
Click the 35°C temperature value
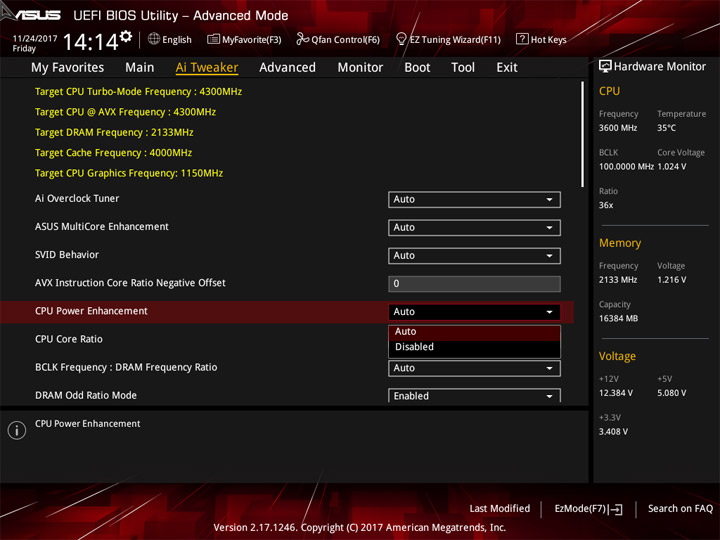tap(666, 128)
